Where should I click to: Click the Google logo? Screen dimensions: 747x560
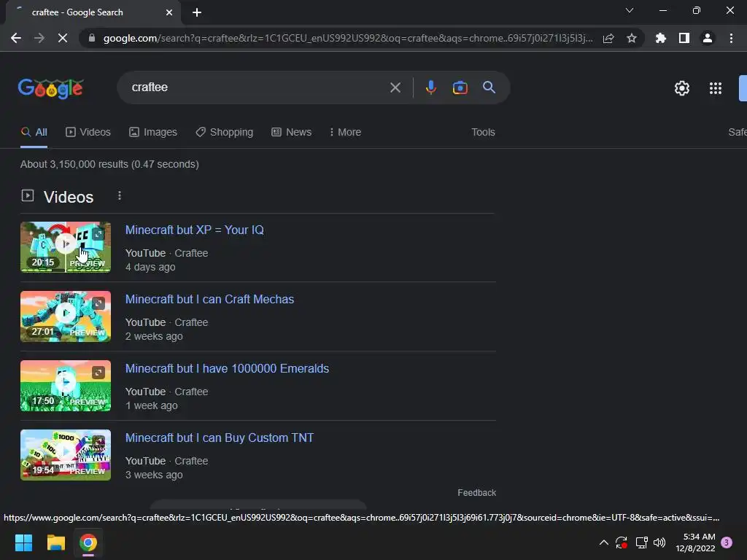click(x=51, y=88)
